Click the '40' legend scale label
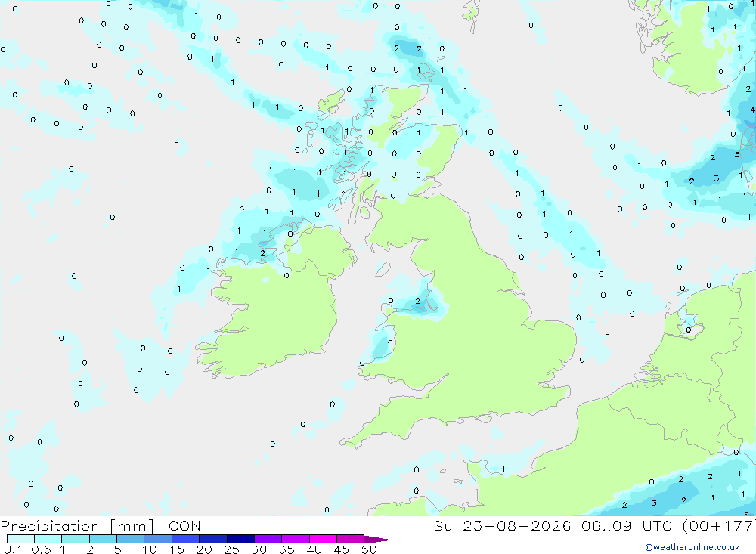This screenshot has height=554, width=756. pos(314,549)
